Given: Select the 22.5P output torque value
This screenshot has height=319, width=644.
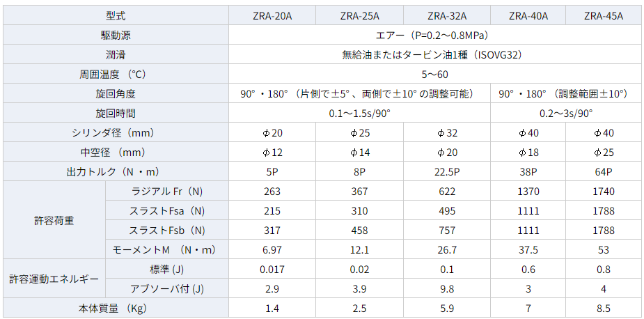Looking at the screenshot, I should pos(447,171).
